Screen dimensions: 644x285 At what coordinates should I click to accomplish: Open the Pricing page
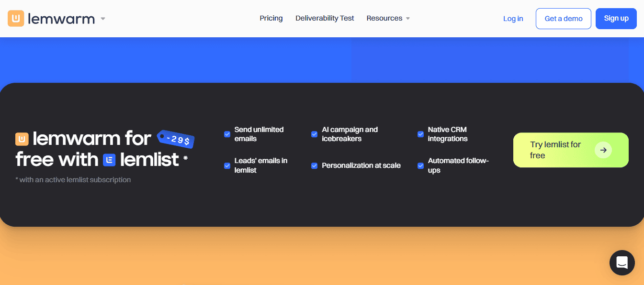271,18
